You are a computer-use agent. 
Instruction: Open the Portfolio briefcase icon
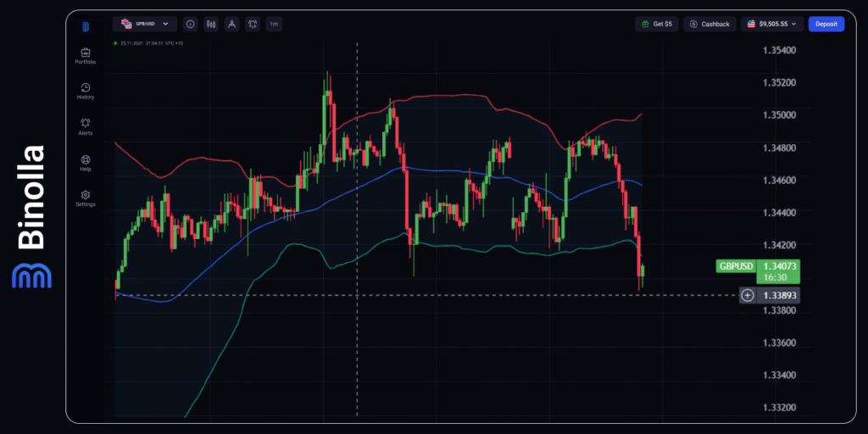click(86, 53)
